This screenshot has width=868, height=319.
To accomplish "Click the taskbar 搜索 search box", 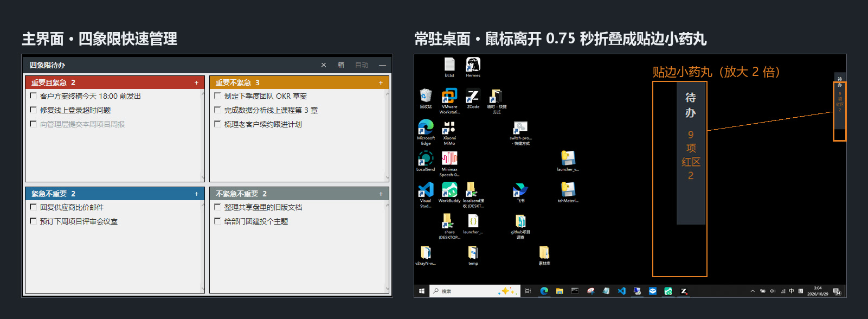I will tap(475, 291).
